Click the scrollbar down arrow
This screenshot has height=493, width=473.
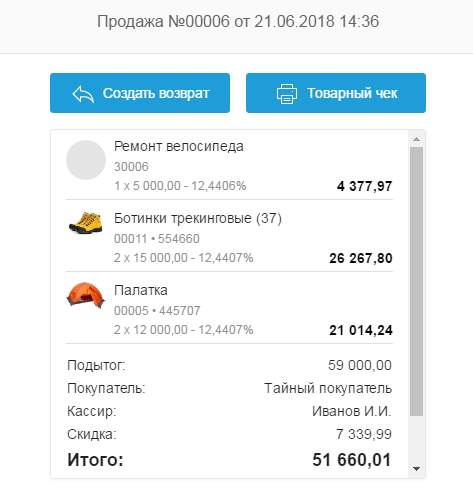tap(416, 469)
